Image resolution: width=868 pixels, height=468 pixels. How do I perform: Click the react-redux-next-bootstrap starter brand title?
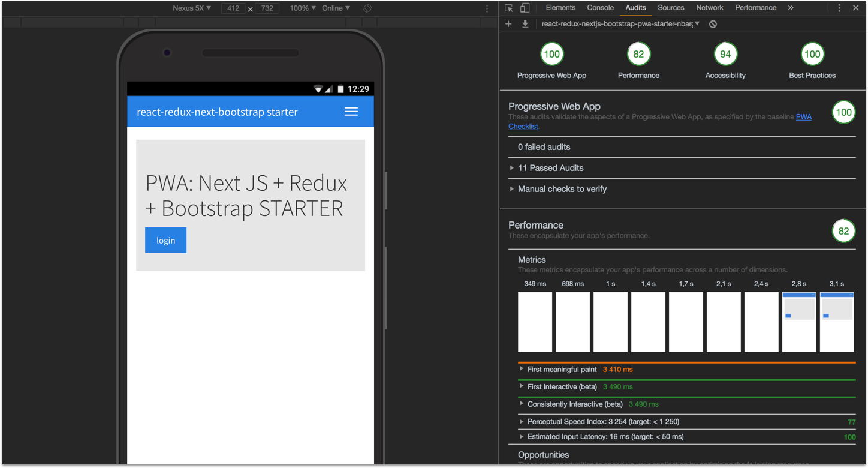click(x=217, y=112)
